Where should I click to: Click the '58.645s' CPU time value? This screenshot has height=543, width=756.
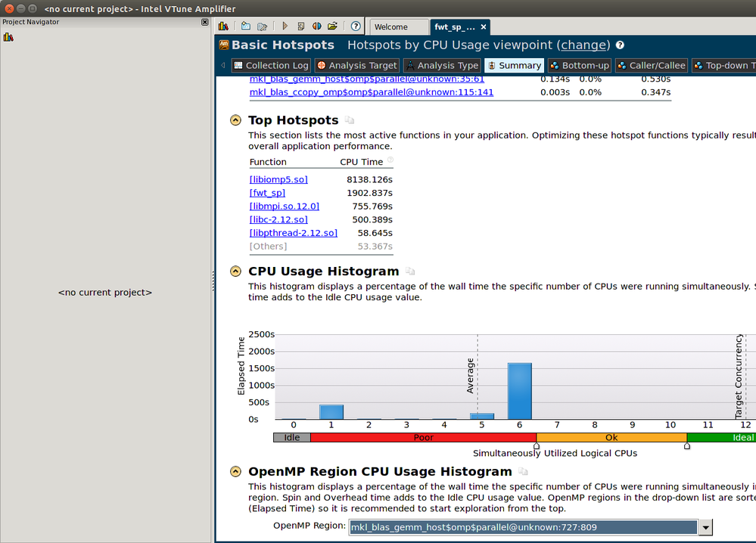[x=375, y=233]
